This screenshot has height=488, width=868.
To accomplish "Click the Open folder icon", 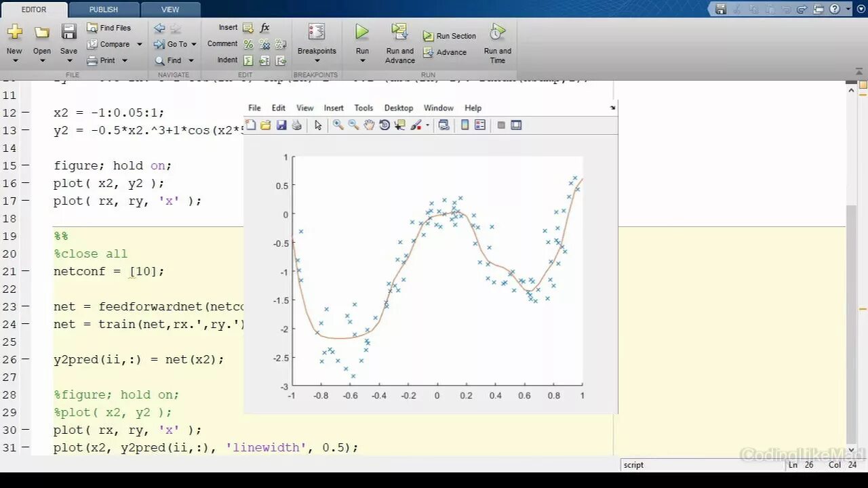I will tap(42, 33).
